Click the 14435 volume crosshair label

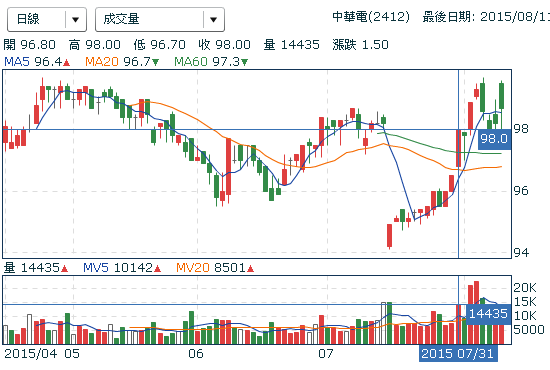(x=488, y=313)
